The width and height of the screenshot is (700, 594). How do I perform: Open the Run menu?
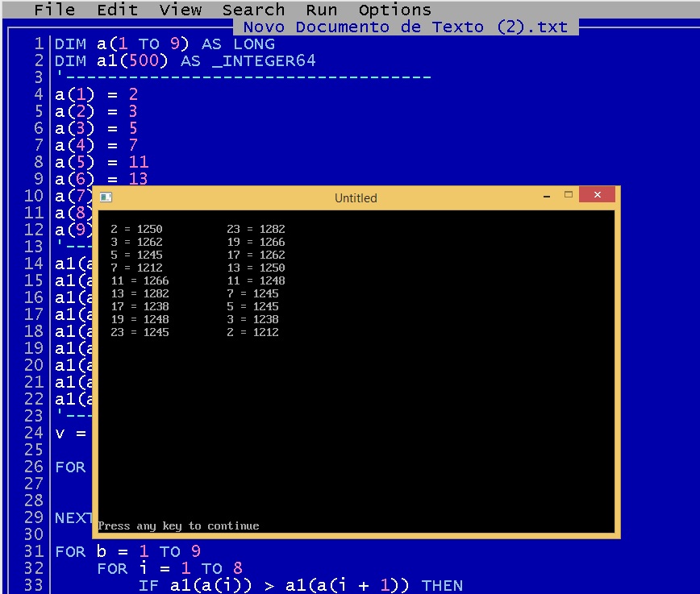pyautogui.click(x=322, y=10)
